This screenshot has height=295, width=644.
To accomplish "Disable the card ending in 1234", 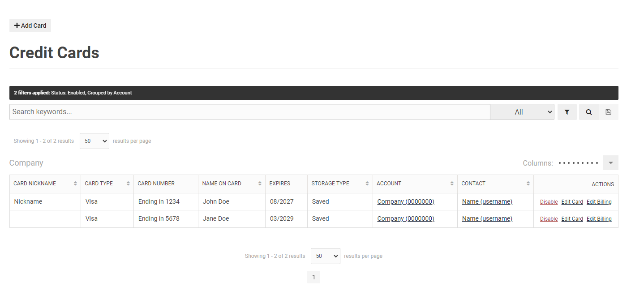I will (x=549, y=202).
